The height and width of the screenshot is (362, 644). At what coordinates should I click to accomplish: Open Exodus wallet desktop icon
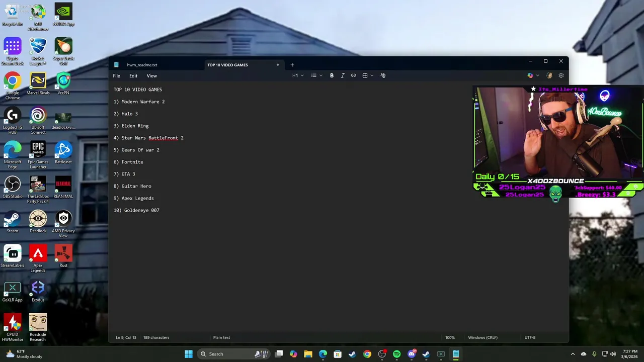[x=38, y=291]
